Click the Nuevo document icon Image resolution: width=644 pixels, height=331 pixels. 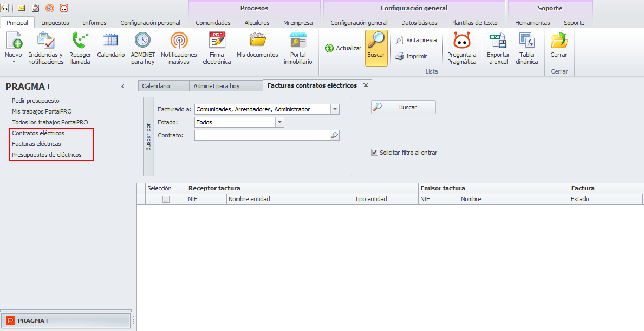point(14,41)
